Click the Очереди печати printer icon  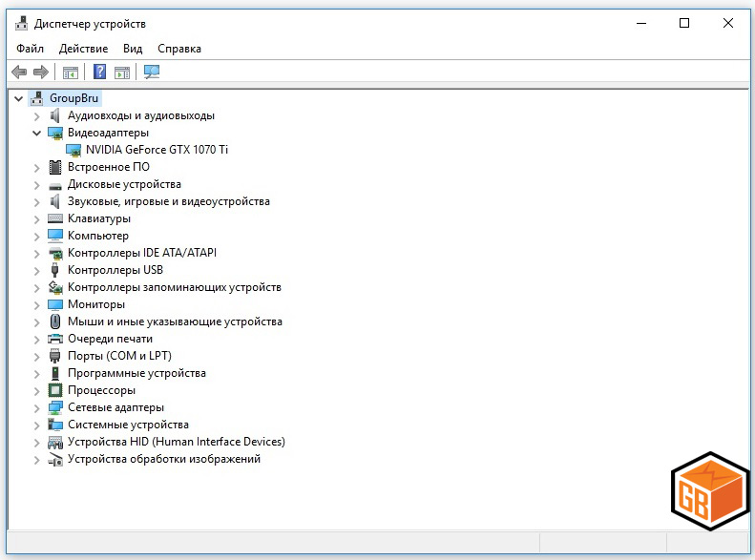point(55,339)
